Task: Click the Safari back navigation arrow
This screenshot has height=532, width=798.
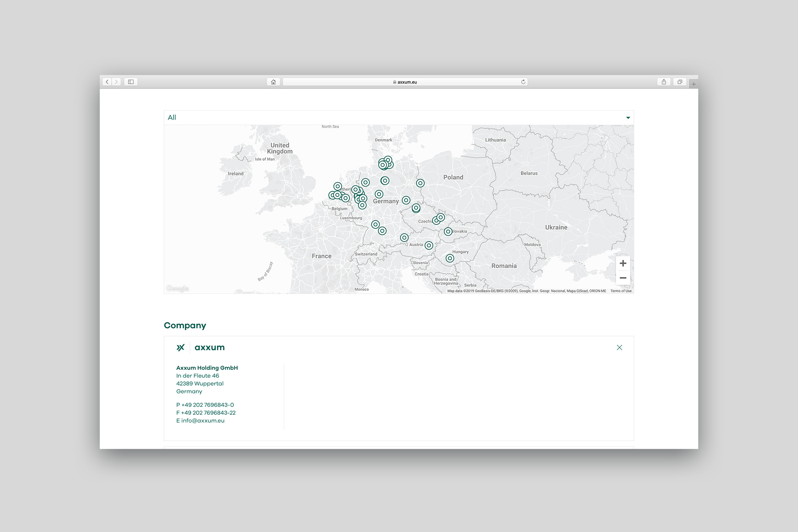Action: (107, 82)
